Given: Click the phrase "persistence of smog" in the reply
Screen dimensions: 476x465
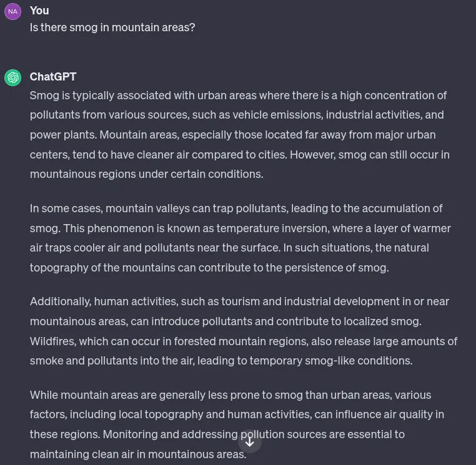Looking at the screenshot, I should coord(336,268).
